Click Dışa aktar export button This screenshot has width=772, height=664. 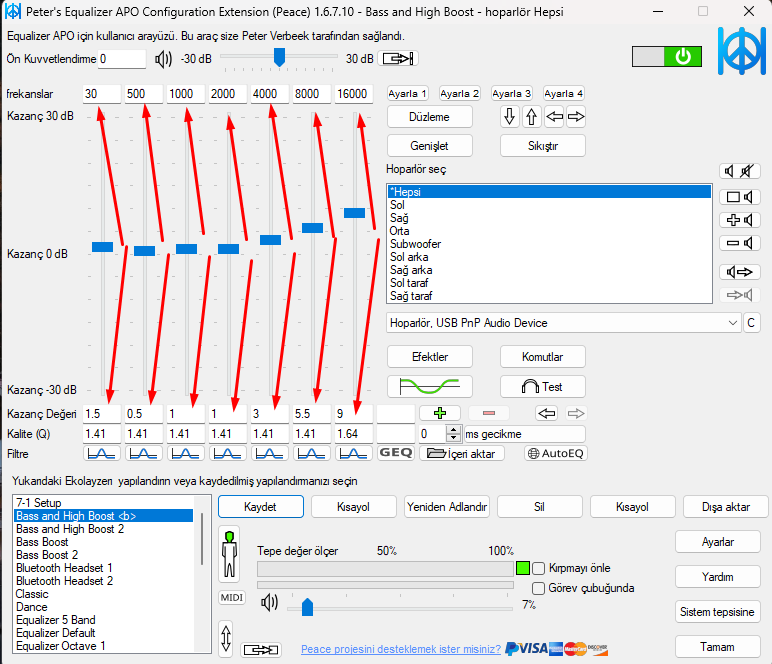click(726, 506)
